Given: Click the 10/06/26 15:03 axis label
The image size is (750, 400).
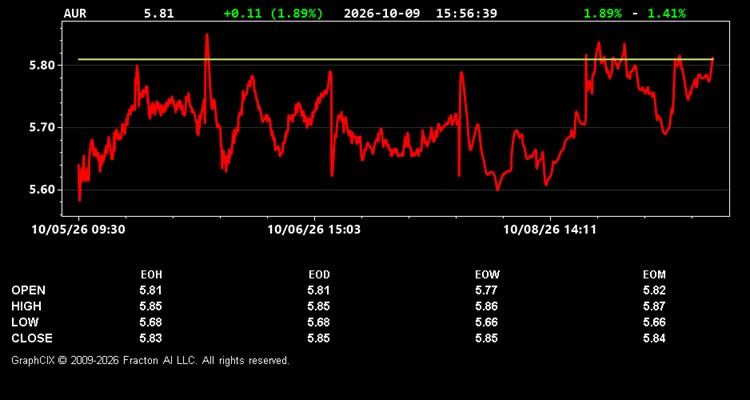Looking at the screenshot, I should pyautogui.click(x=314, y=230).
